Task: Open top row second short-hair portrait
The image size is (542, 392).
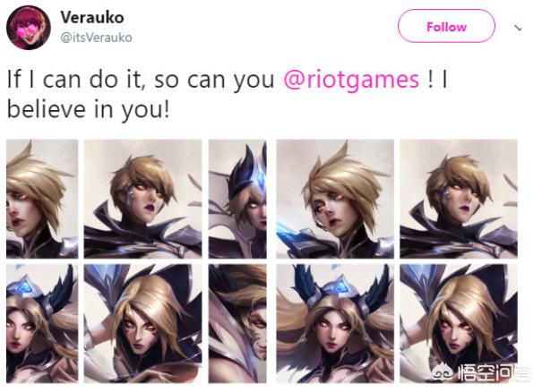Action: (x=142, y=199)
